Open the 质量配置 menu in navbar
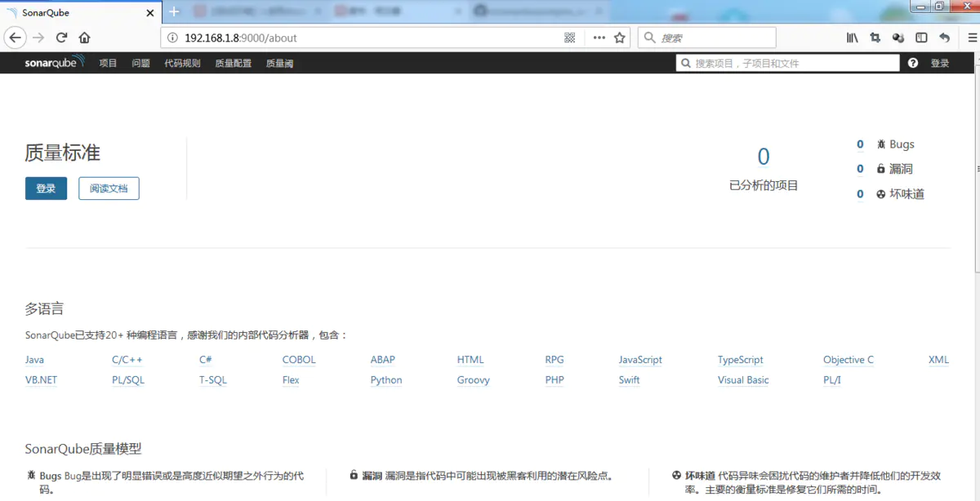Viewport: 980px width, 501px height. click(x=234, y=63)
